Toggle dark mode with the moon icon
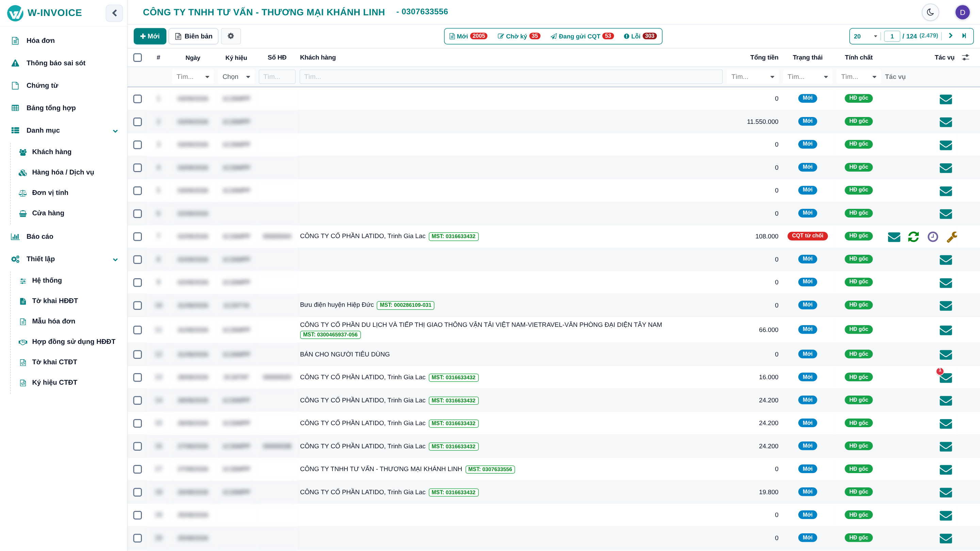This screenshot has height=551, width=980. pos(930,12)
